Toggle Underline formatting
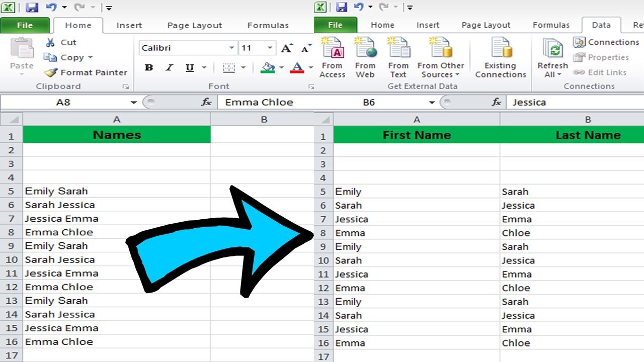Screen dimensions: 644x362 tap(190, 68)
